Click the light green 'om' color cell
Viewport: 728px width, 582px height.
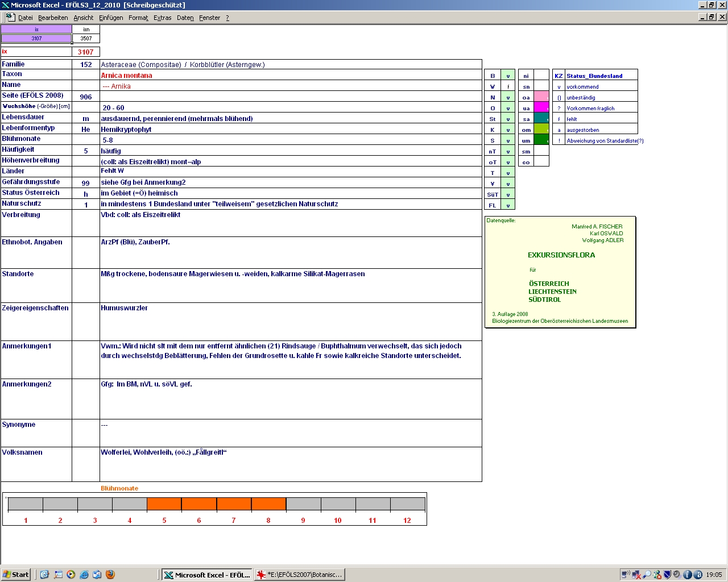click(541, 130)
